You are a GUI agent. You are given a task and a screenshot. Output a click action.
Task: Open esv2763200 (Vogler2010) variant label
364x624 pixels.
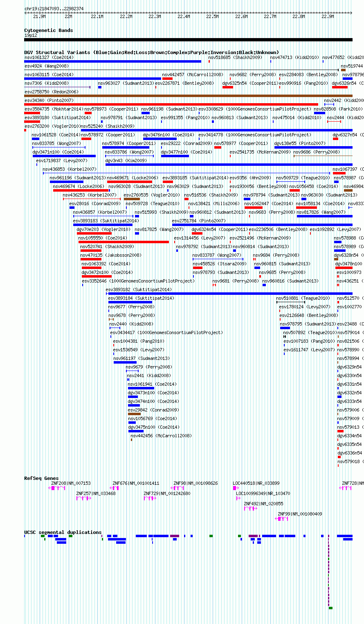(x=53, y=127)
